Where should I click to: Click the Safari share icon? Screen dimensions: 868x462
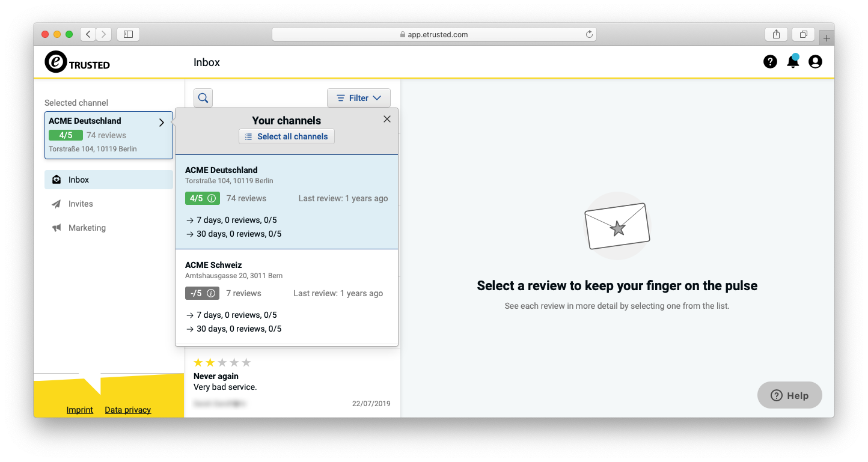[776, 34]
